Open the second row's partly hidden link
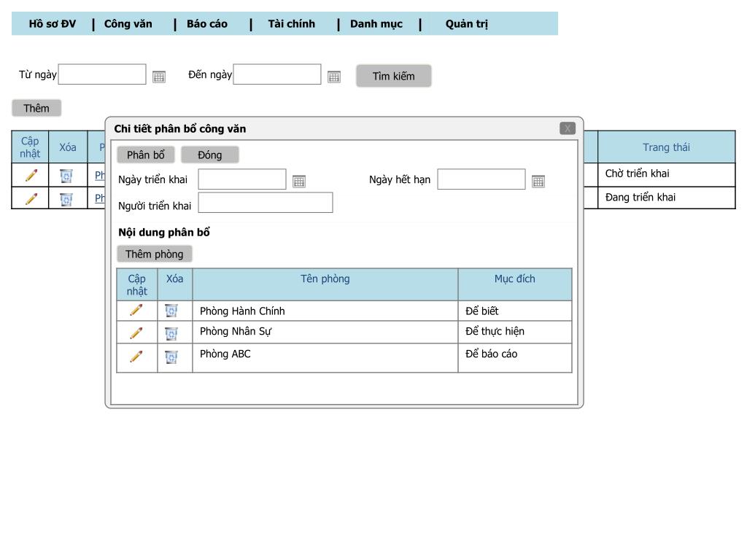747x560 pixels. click(99, 198)
